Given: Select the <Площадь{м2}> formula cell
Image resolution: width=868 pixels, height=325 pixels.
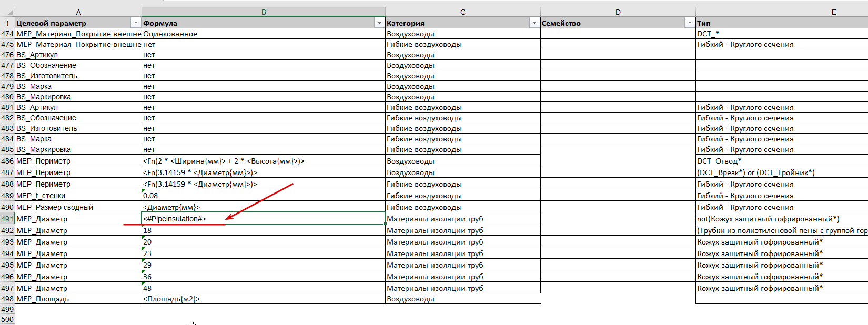Looking at the screenshot, I should click(x=264, y=299).
